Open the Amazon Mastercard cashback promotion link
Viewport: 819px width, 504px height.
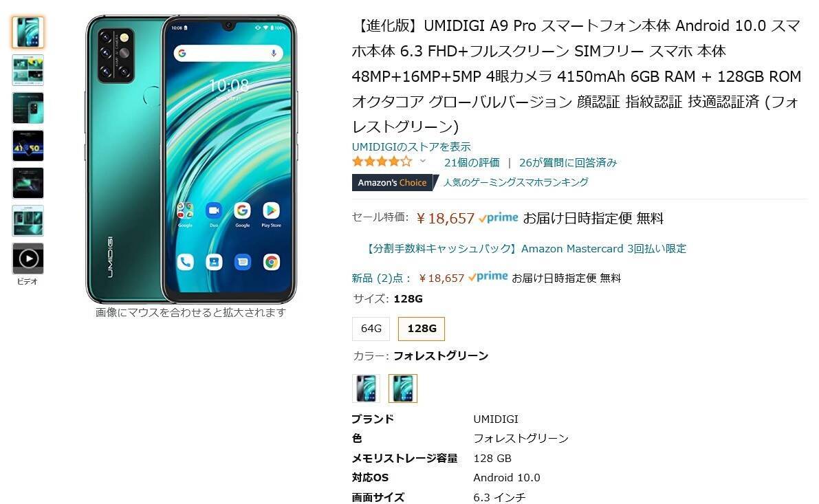click(x=527, y=249)
